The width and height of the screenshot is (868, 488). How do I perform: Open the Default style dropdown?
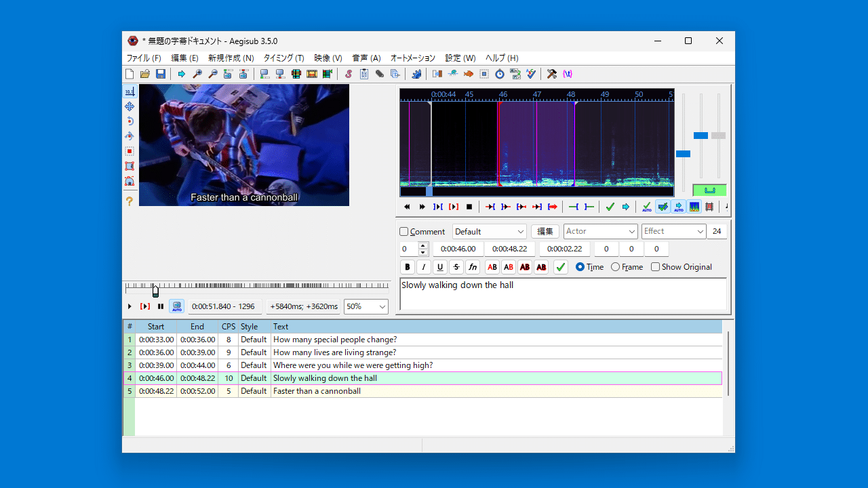[x=490, y=232]
